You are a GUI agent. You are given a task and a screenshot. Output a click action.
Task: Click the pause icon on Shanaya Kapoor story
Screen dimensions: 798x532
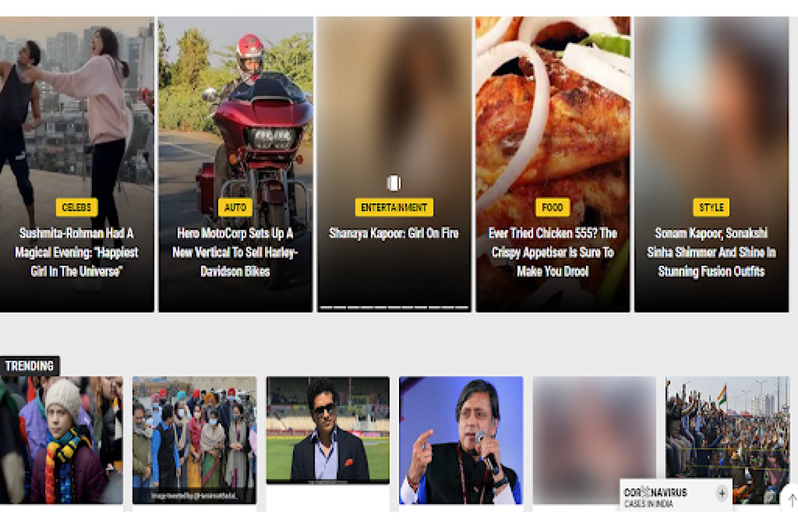pos(394,183)
